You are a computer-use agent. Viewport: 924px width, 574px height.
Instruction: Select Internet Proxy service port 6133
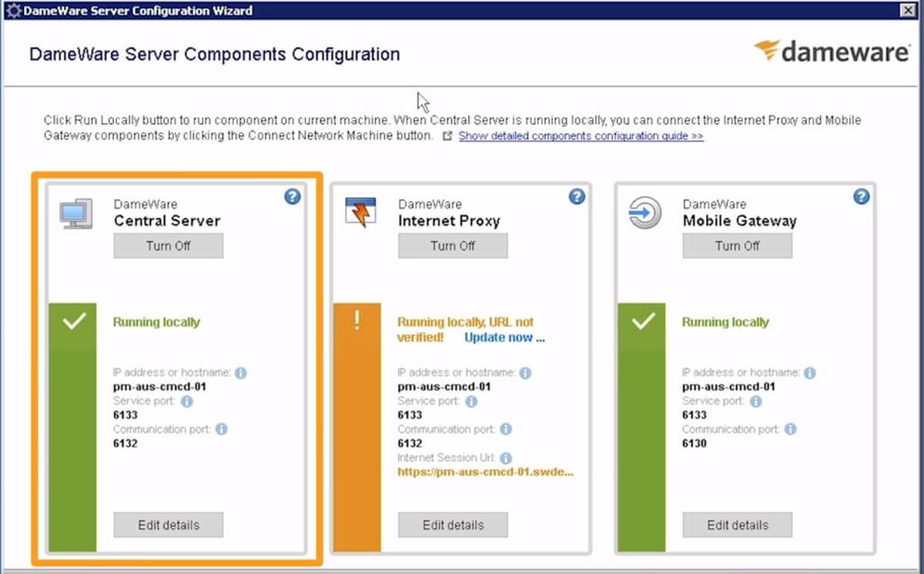[410, 415]
